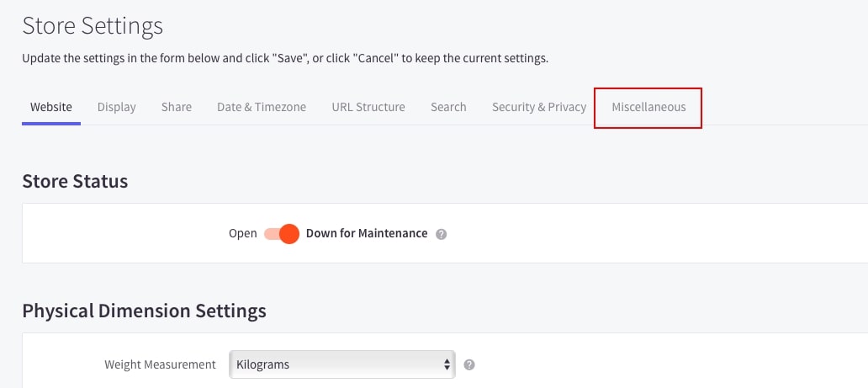
Task: Select the Miscellaneous tab
Action: pyautogui.click(x=648, y=107)
